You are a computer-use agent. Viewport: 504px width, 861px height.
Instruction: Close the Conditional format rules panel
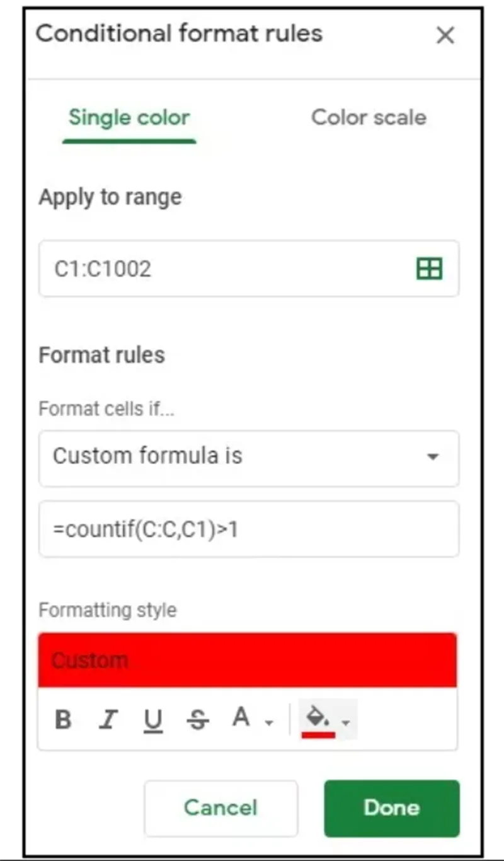(445, 36)
